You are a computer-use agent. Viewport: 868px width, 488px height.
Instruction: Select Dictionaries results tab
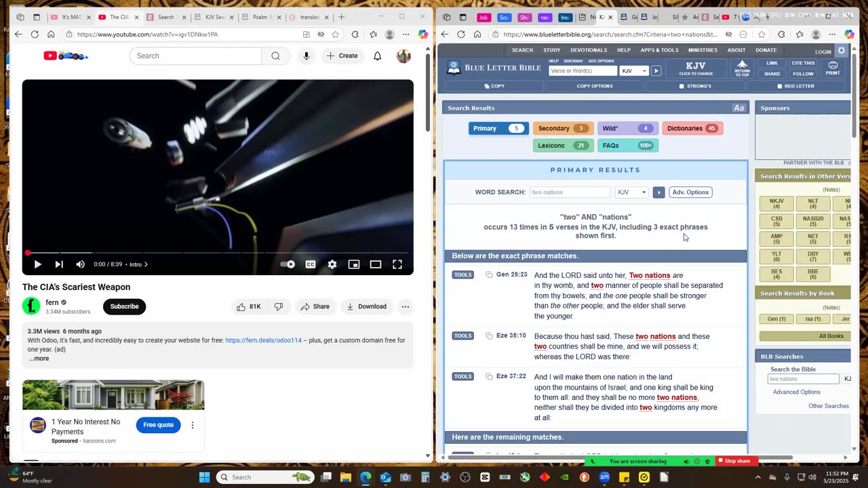point(692,128)
